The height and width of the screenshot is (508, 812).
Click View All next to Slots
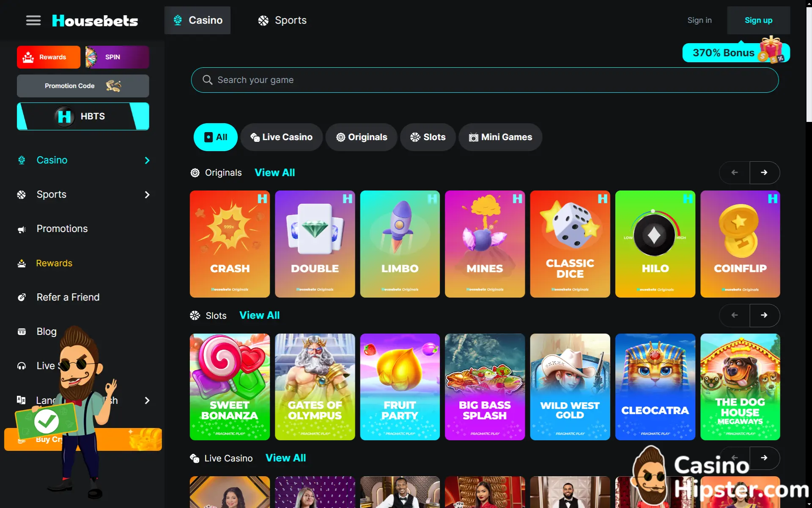pos(260,315)
